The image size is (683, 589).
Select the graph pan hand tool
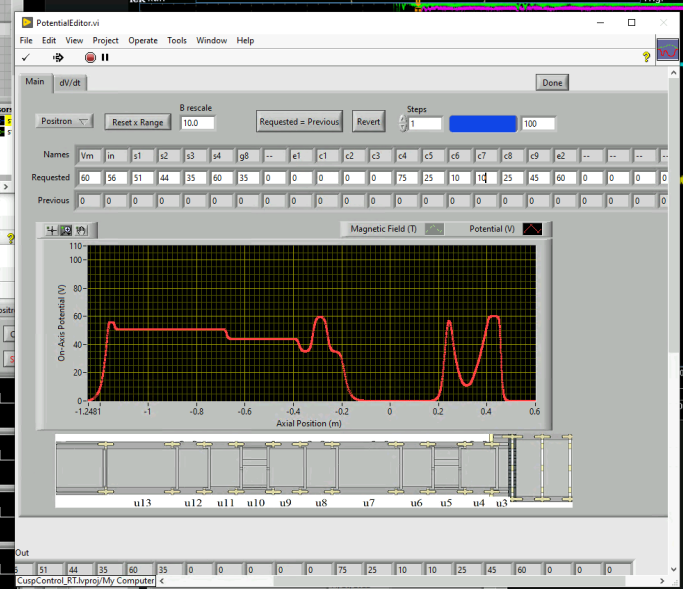pos(80,230)
